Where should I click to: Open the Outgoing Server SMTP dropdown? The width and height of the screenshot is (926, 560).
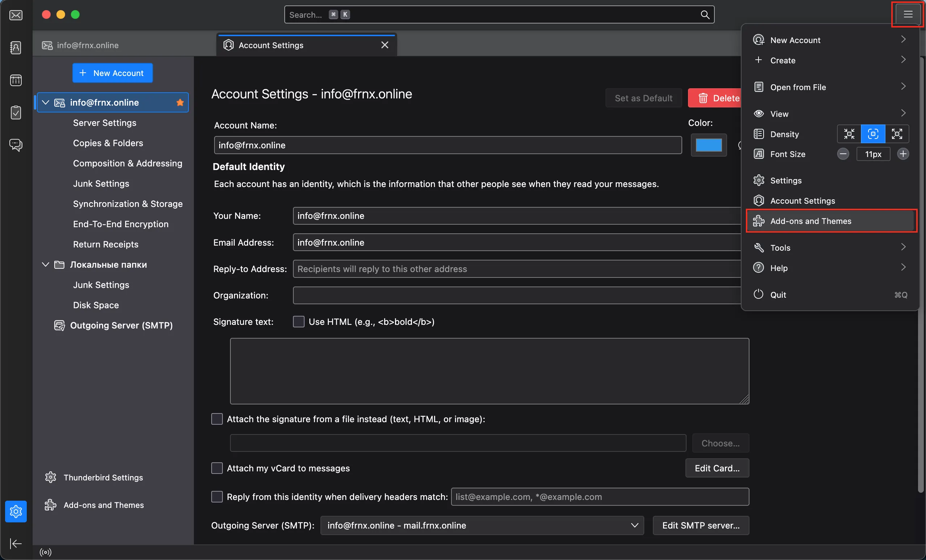click(482, 525)
